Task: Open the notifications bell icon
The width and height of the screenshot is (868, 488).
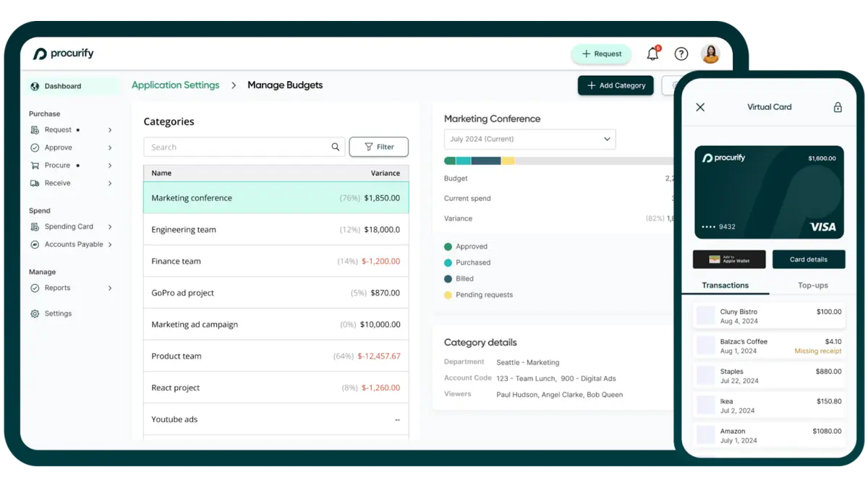Action: [x=652, y=54]
